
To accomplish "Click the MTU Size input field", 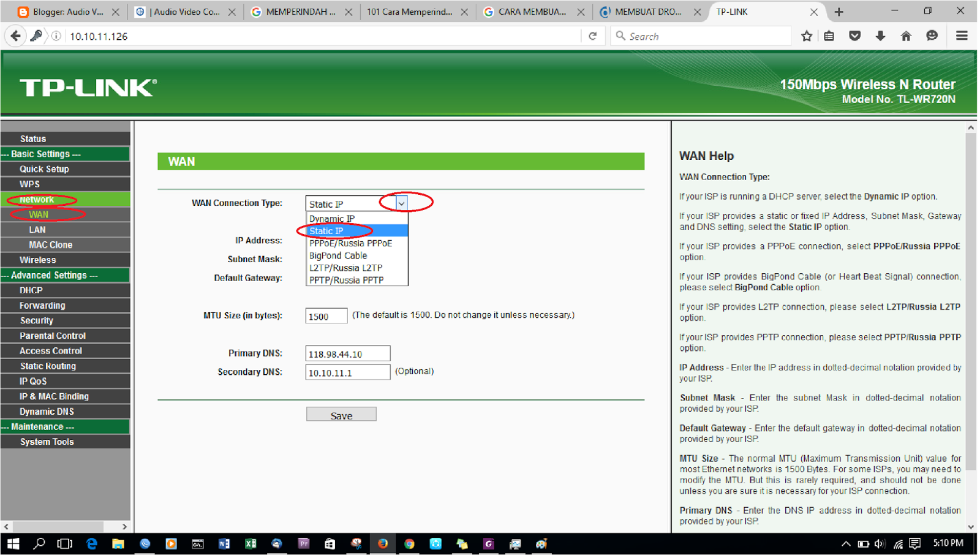I will click(326, 316).
